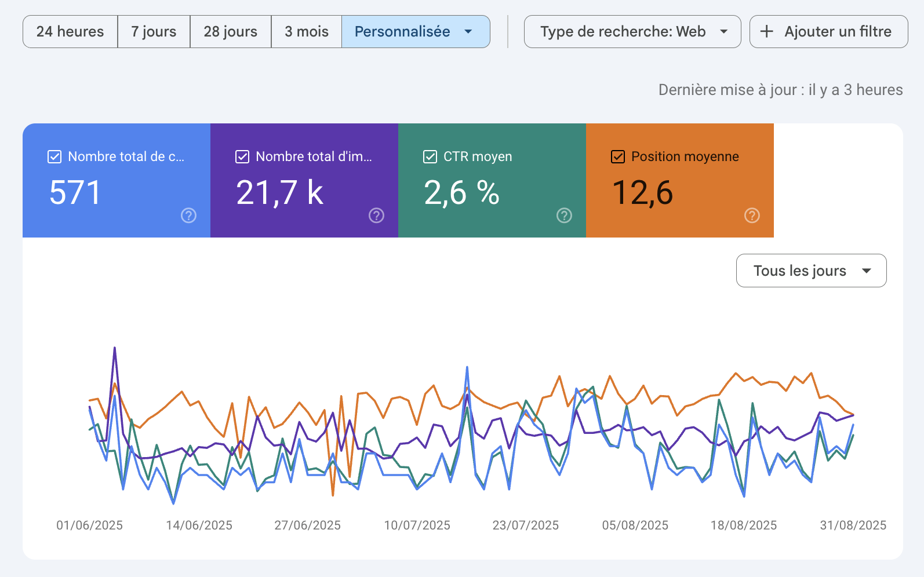
Task: Click the 14/06/2025 date label on chart
Action: pyautogui.click(x=199, y=525)
